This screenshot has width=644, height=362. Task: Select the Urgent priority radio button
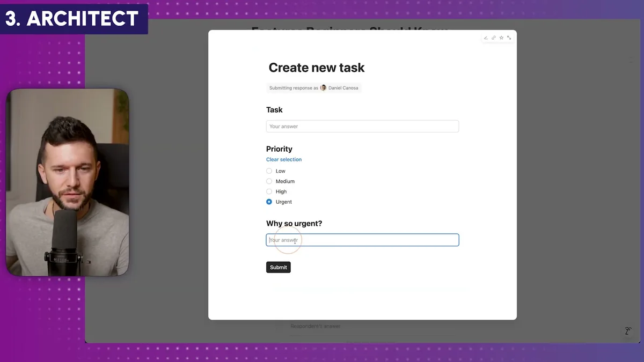tap(269, 202)
